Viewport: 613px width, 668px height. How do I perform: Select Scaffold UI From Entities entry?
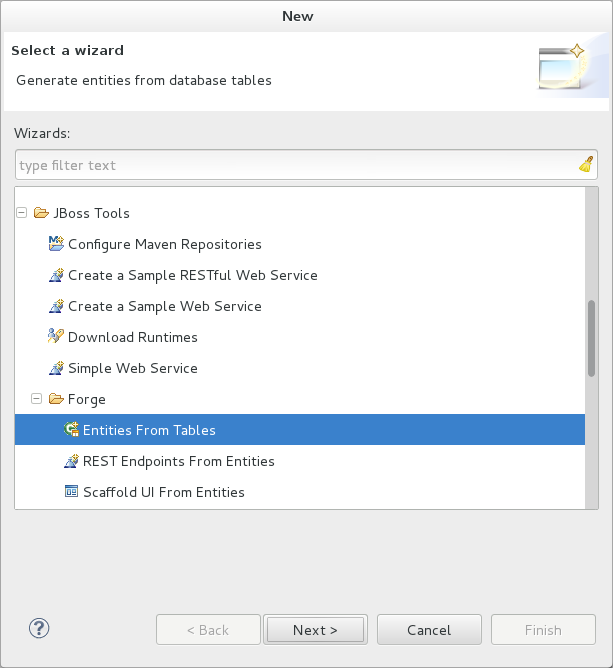click(163, 492)
